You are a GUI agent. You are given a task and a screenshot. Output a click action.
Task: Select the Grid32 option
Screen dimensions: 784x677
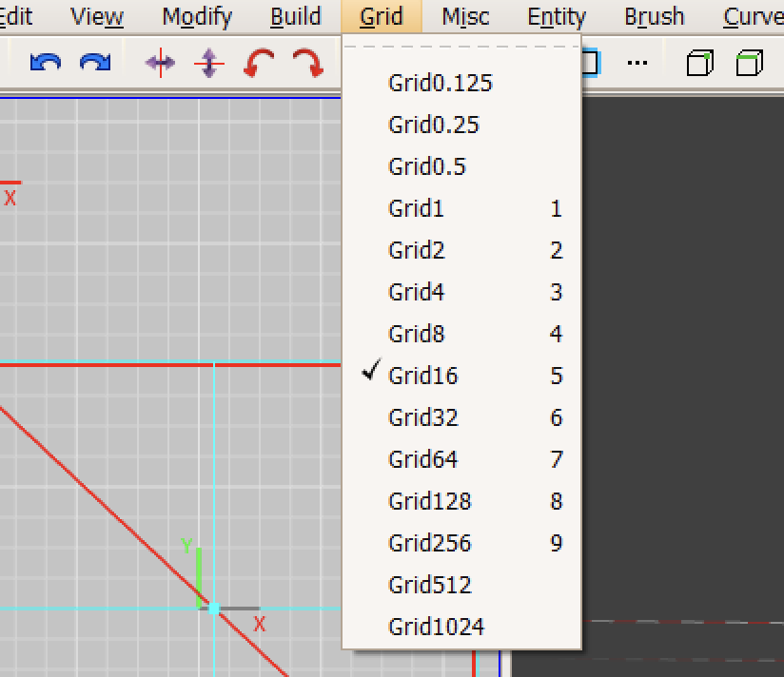click(x=461, y=417)
